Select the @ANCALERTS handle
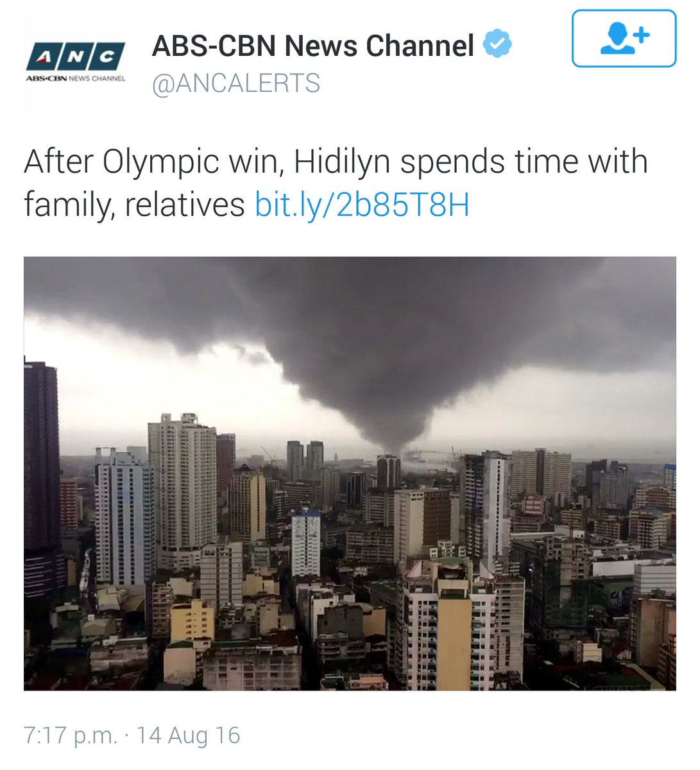The height and width of the screenshot is (770, 700). (x=236, y=83)
